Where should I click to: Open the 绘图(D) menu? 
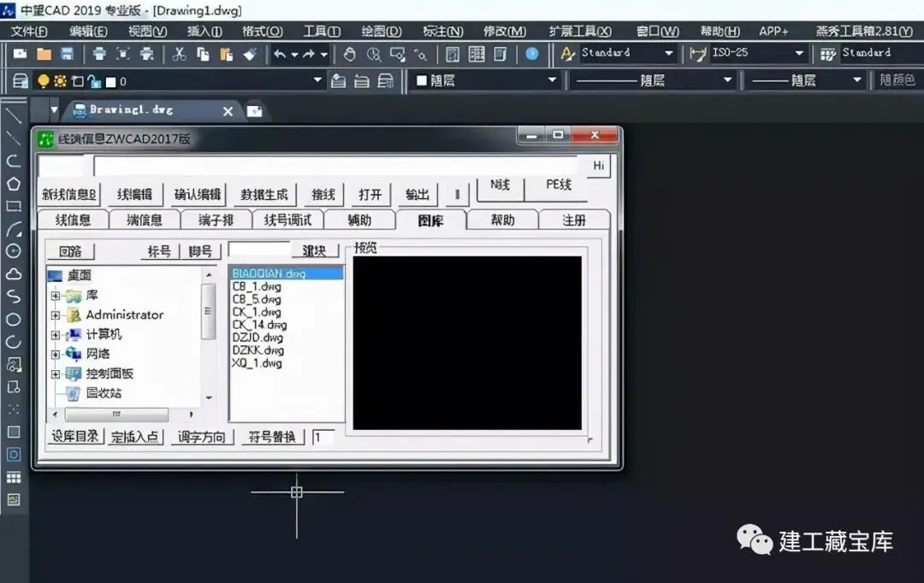click(x=382, y=32)
